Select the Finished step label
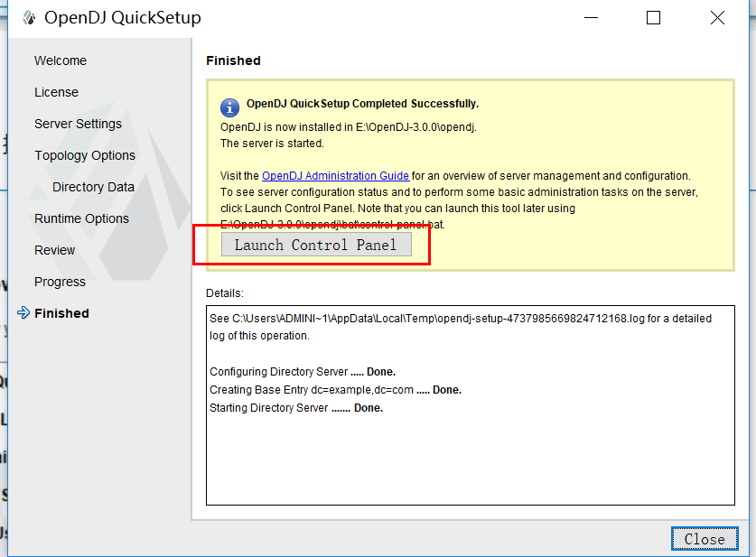The image size is (756, 557). coord(61,313)
